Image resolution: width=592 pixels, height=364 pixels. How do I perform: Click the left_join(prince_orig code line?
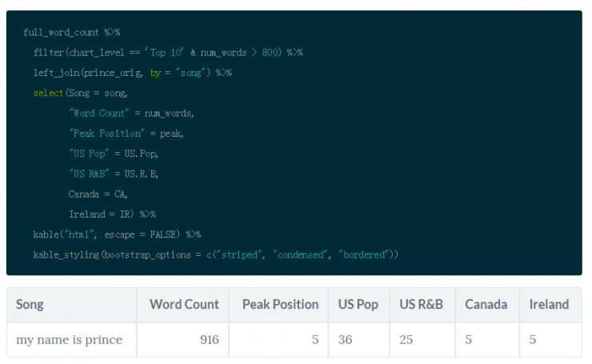tap(132, 73)
